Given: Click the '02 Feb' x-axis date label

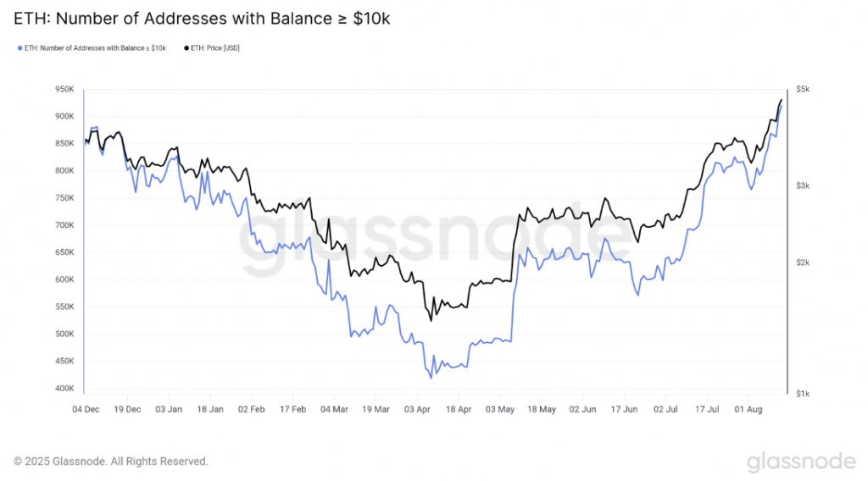Looking at the screenshot, I should [251, 408].
